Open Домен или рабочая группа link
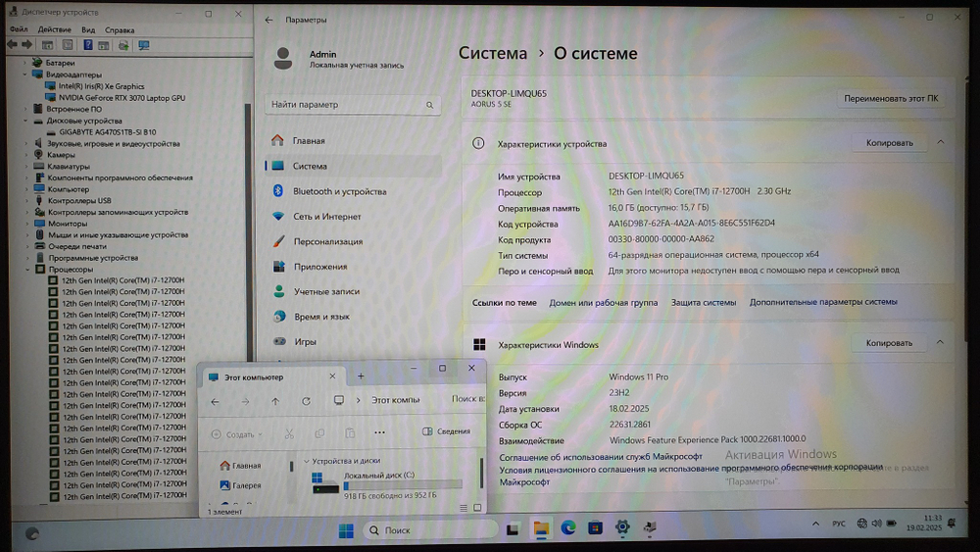 (x=603, y=303)
